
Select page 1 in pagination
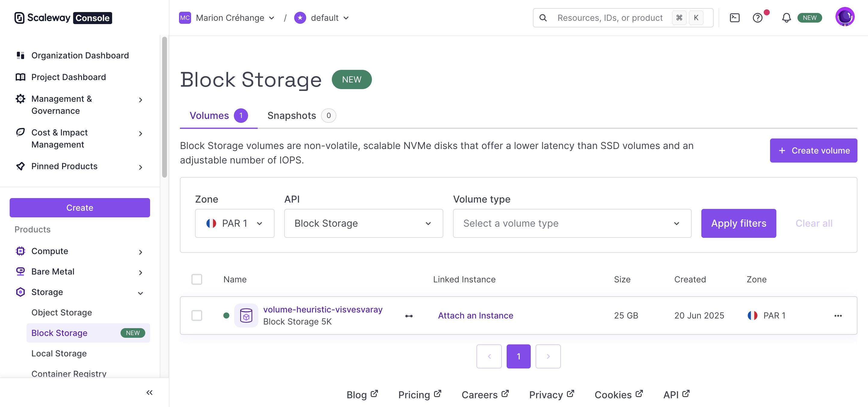point(519,356)
